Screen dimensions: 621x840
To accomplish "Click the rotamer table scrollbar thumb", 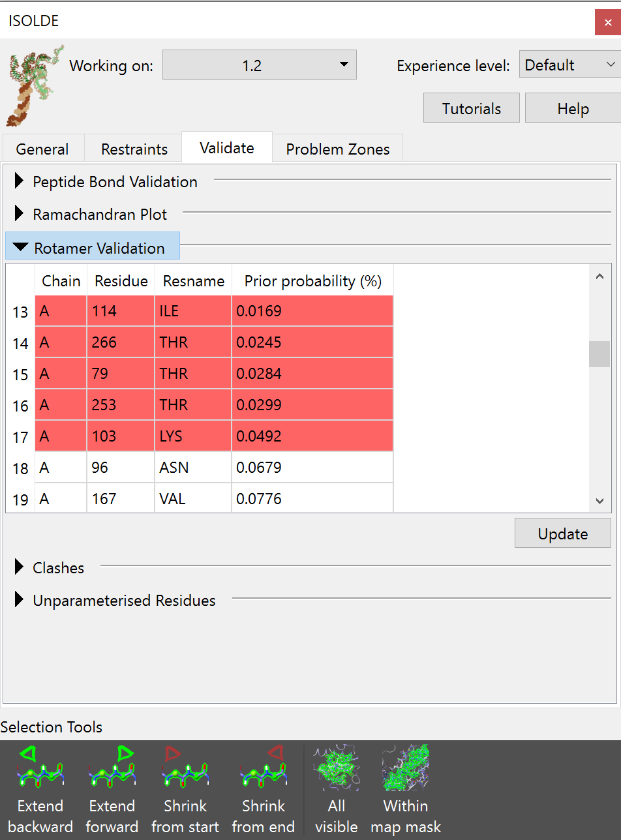I will pos(599,354).
